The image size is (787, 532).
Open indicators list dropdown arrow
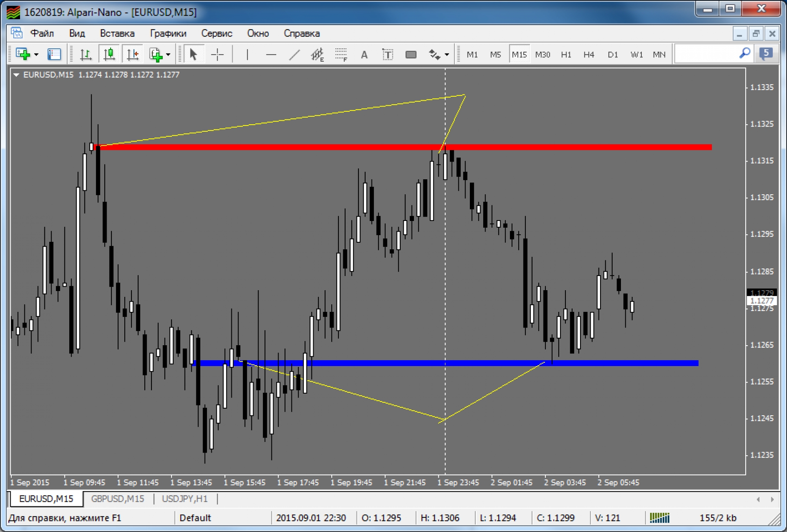click(x=168, y=54)
